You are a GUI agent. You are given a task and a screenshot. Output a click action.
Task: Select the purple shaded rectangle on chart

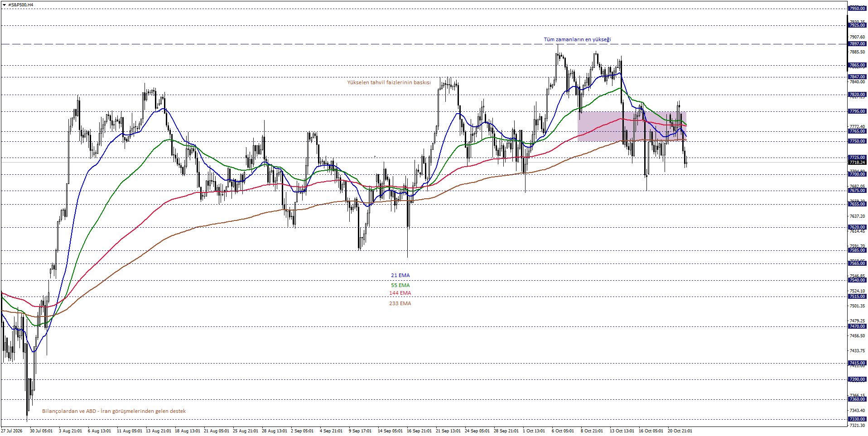632,126
